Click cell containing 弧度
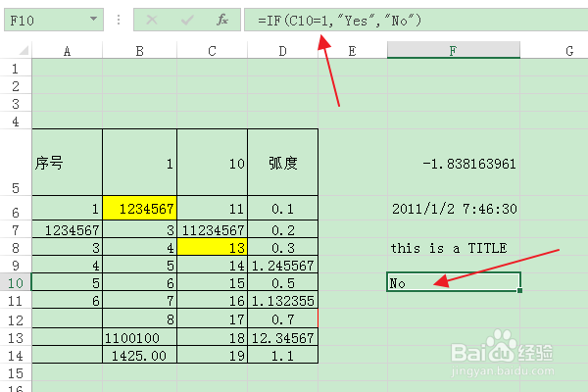The width and height of the screenshot is (588, 392). point(283,163)
